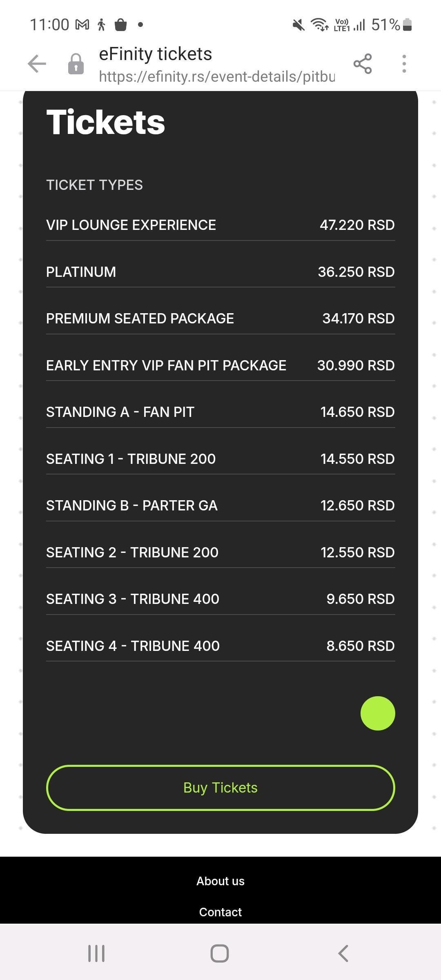Image resolution: width=441 pixels, height=980 pixels.
Task: Open the Contact footer link
Action: pos(220,912)
